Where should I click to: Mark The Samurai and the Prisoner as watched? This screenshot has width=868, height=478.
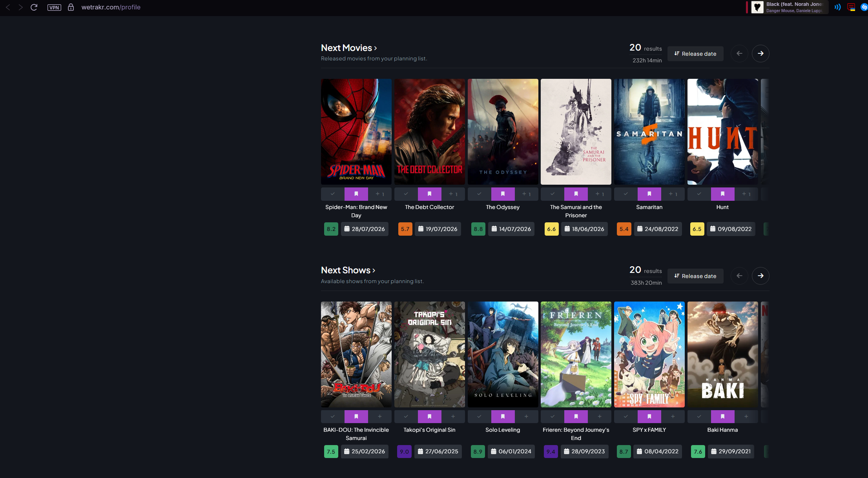click(x=553, y=194)
